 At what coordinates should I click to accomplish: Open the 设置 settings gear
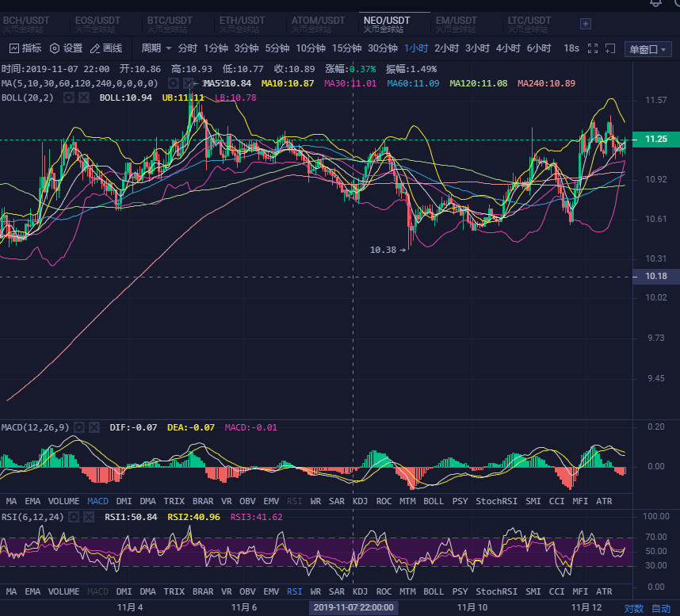click(66, 48)
